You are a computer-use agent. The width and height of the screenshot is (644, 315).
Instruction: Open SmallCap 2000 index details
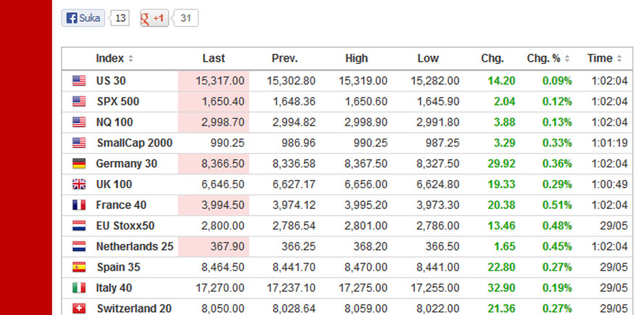pos(134,143)
